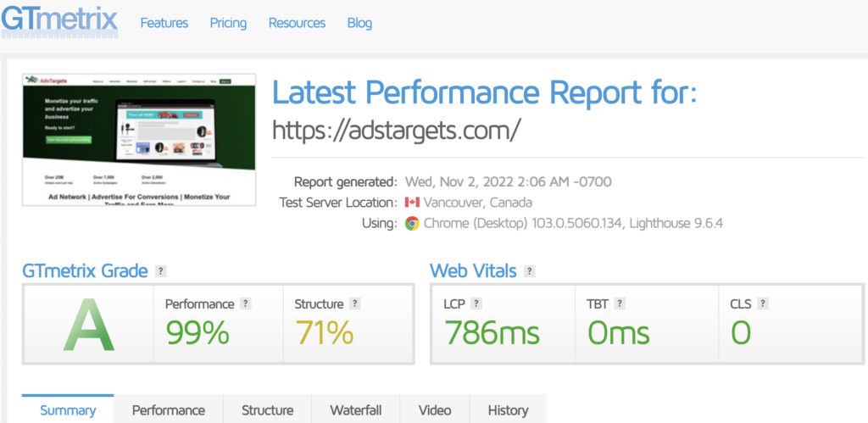Screen dimensions: 868x423
Task: Click the TBT question mark icon
Action: point(620,303)
